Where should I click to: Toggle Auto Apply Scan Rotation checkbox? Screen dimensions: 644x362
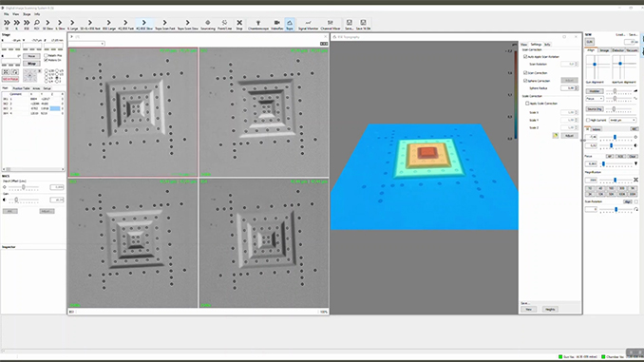pyautogui.click(x=525, y=57)
